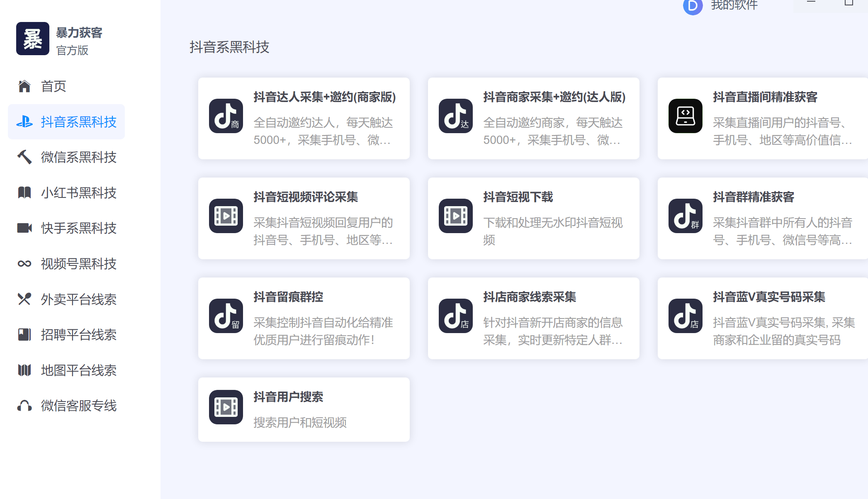Open the 抖音蓝V真实号码采集 title
Screen dimensions: 868x499
pyautogui.click(x=769, y=297)
